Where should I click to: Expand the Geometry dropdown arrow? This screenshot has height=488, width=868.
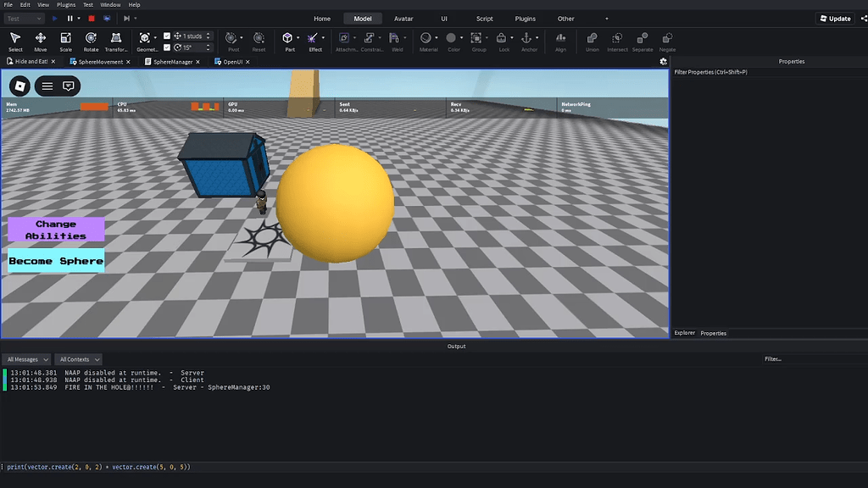pos(155,37)
